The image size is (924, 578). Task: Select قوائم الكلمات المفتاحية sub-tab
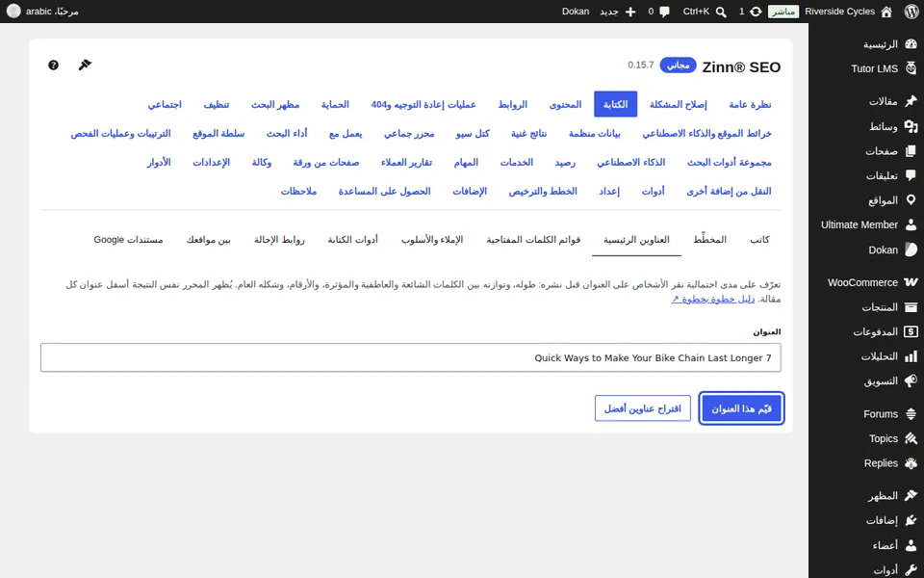533,240
